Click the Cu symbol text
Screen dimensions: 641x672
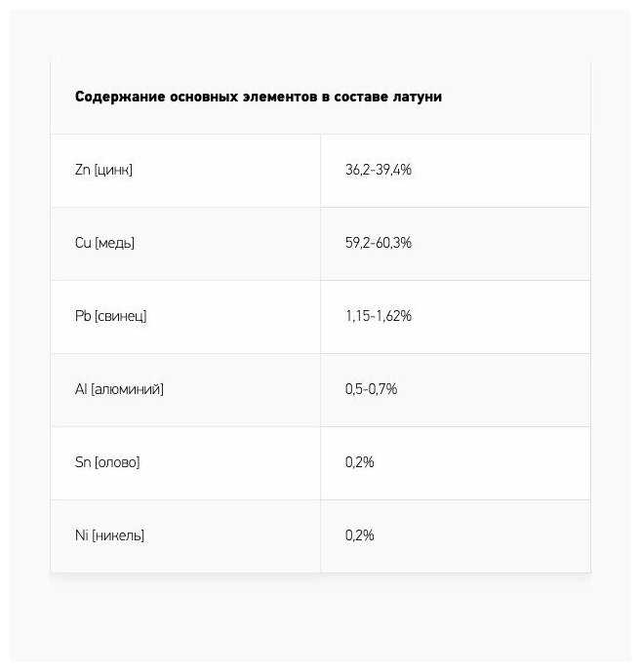pyautogui.click(x=83, y=243)
